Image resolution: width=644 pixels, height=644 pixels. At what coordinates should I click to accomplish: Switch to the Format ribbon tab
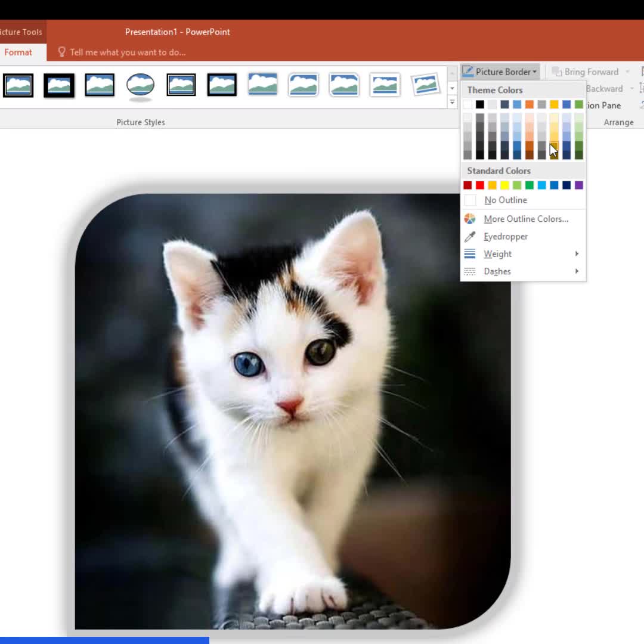click(x=18, y=52)
